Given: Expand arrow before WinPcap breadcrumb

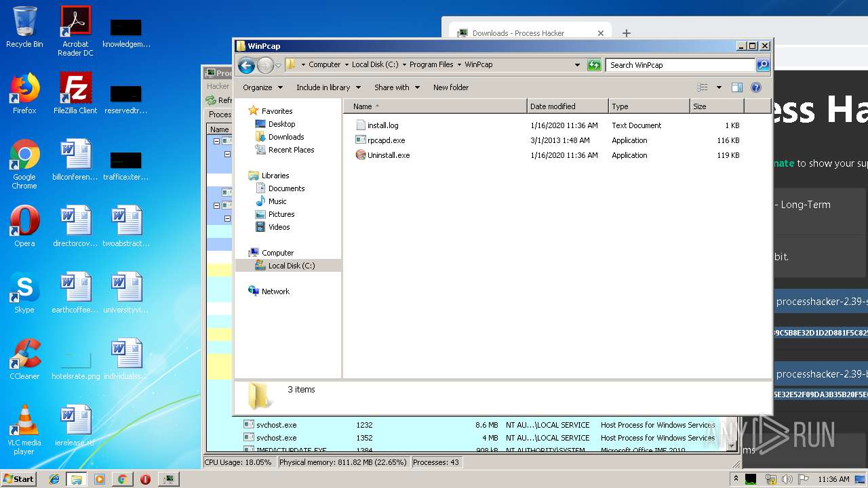Looking at the screenshot, I should (459, 65).
